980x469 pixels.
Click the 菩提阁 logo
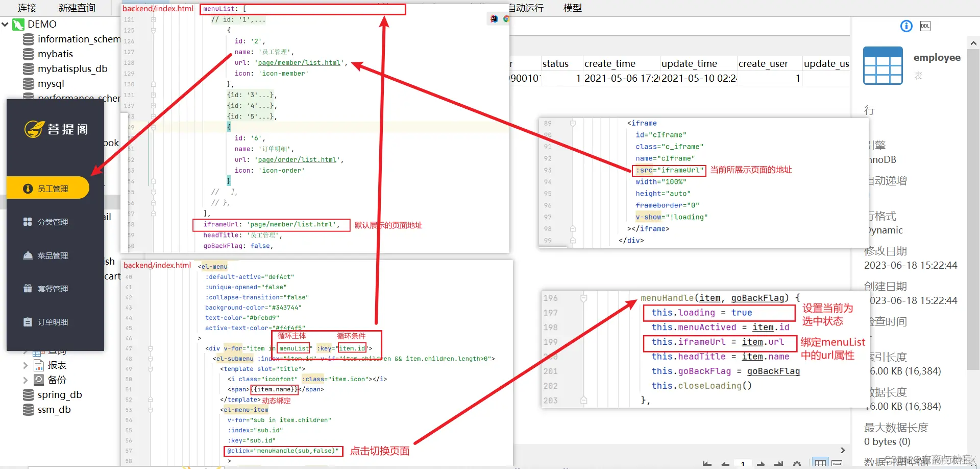click(56, 129)
